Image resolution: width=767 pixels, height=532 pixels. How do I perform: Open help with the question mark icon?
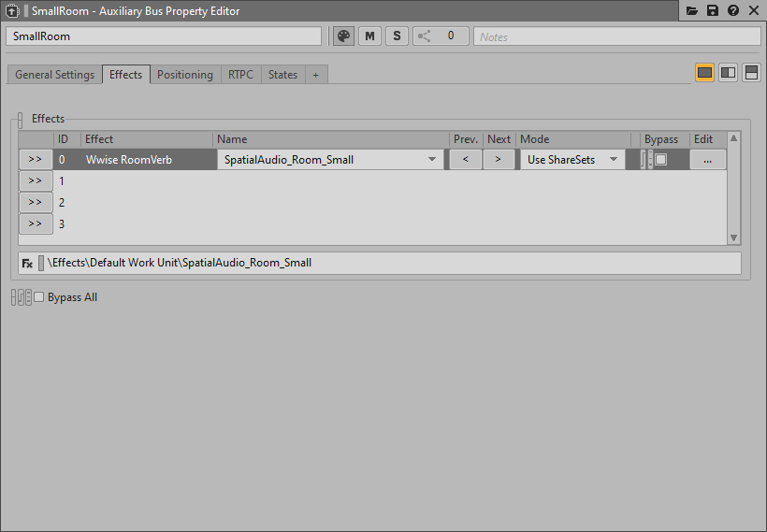pos(733,11)
